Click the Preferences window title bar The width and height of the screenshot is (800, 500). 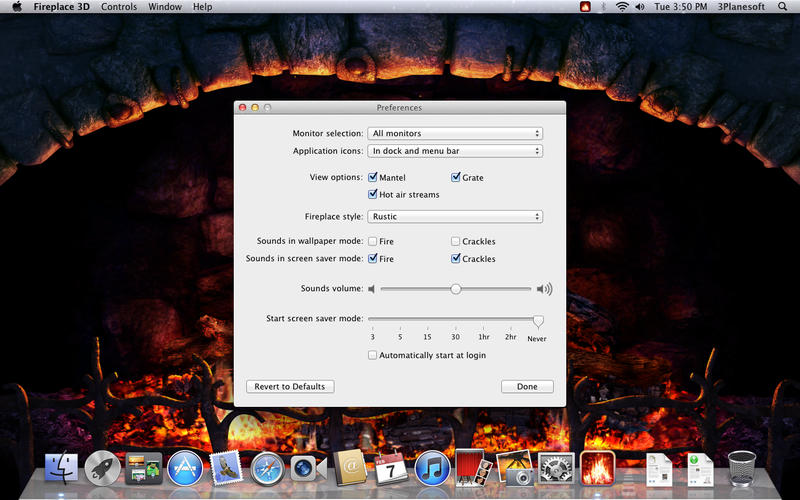pyautogui.click(x=399, y=108)
